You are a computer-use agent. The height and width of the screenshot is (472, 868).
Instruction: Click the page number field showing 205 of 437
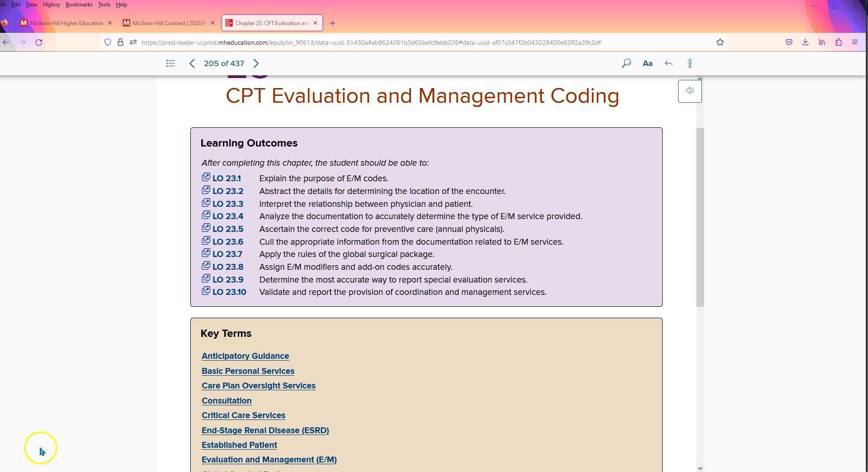click(x=224, y=63)
